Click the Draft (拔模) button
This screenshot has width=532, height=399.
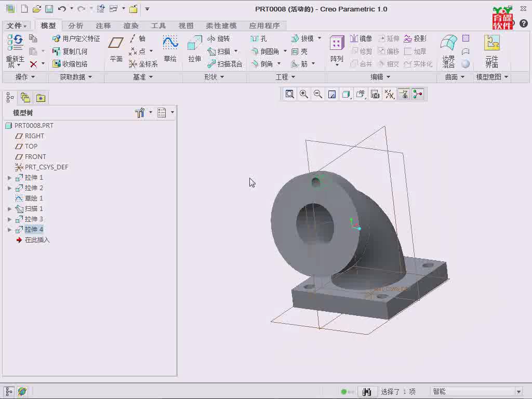[303, 38]
